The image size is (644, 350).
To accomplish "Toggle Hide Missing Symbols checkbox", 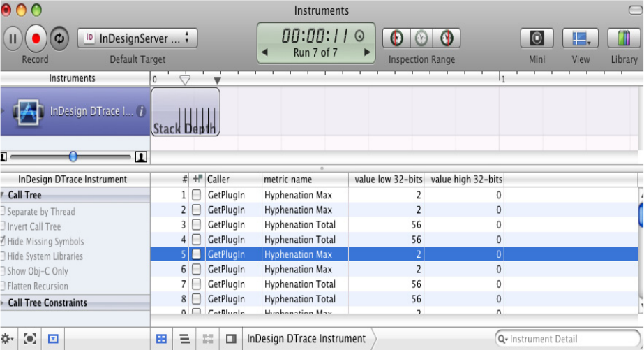I will tap(3, 242).
